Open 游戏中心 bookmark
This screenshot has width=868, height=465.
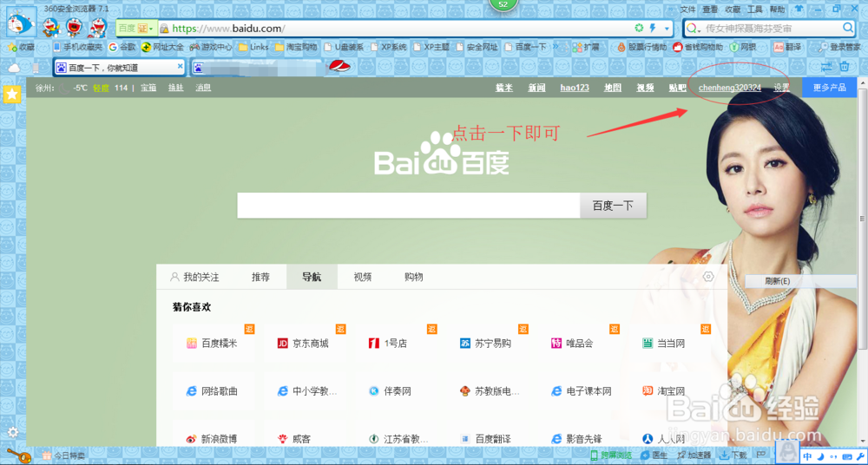(211, 48)
